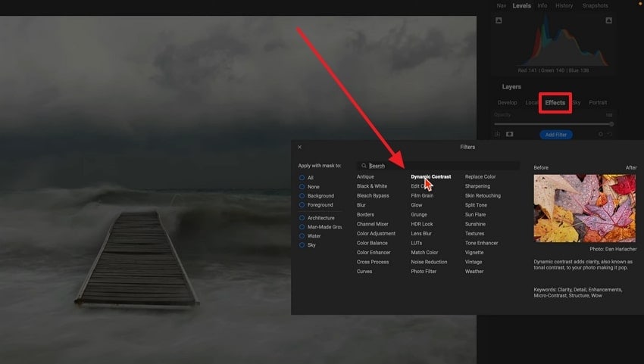Image resolution: width=644 pixels, height=364 pixels.
Task: Open the Effects tab in Layers
Action: (555, 103)
